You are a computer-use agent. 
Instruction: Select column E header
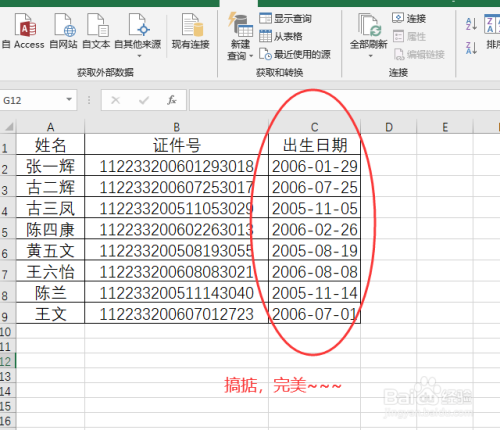[445, 127]
